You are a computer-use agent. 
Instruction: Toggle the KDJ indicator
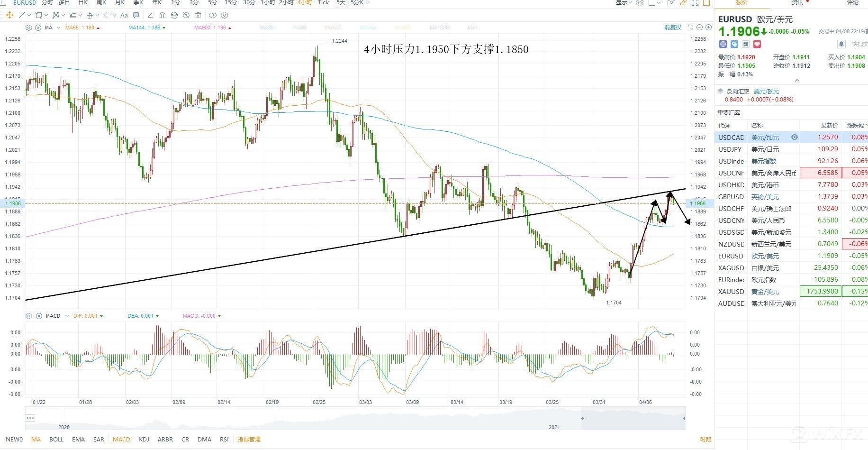click(144, 439)
